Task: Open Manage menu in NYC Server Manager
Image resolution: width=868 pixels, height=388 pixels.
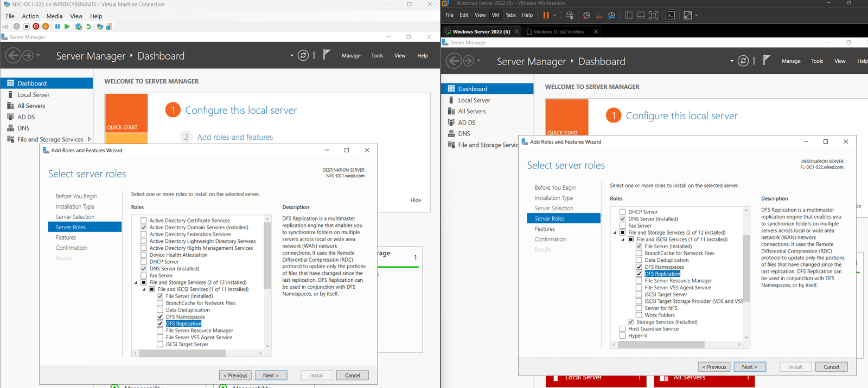Action: 351,55
